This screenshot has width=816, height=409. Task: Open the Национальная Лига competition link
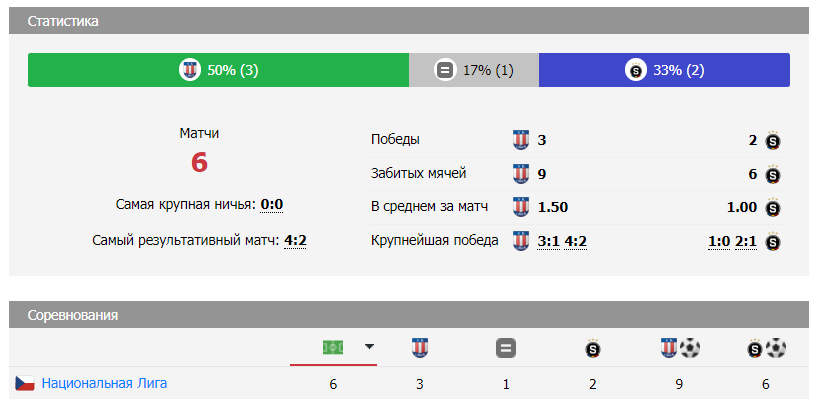coord(104,383)
